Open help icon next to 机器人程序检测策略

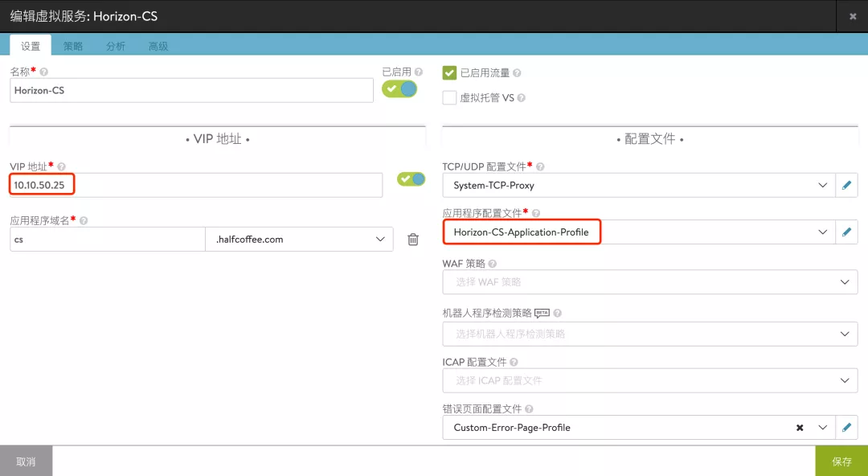[558, 313]
